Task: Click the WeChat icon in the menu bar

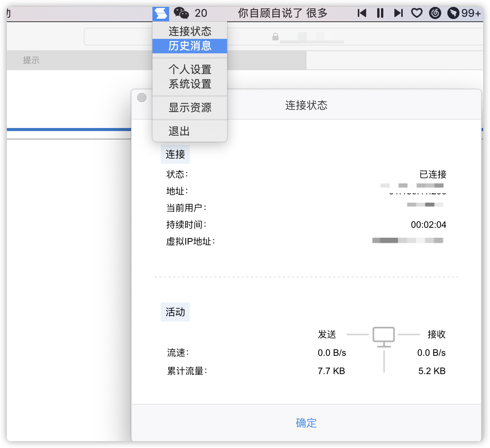Action: tap(182, 13)
